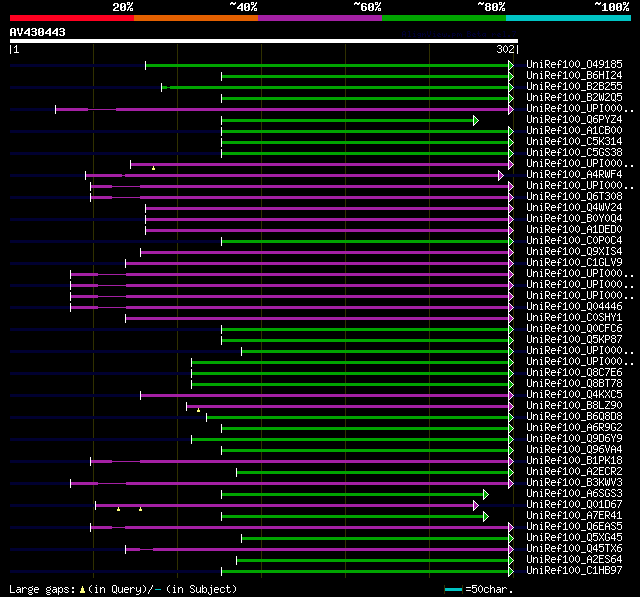Click the green ~80% legend color segment
This screenshot has width=640, height=597.
[x=444, y=18]
